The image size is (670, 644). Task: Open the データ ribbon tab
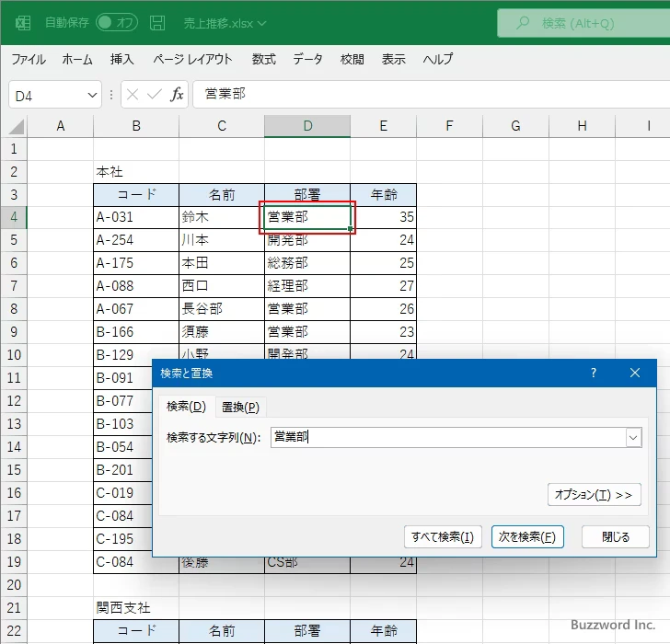pos(307,59)
